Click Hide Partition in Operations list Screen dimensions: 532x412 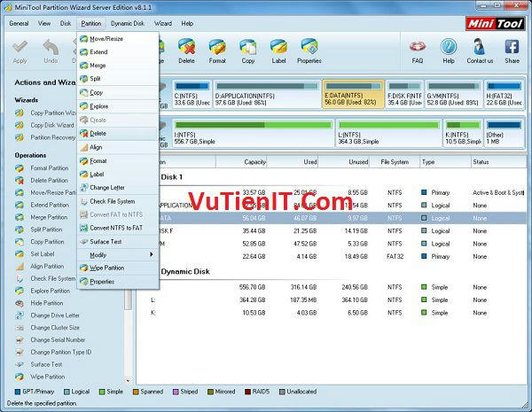pyautogui.click(x=46, y=303)
